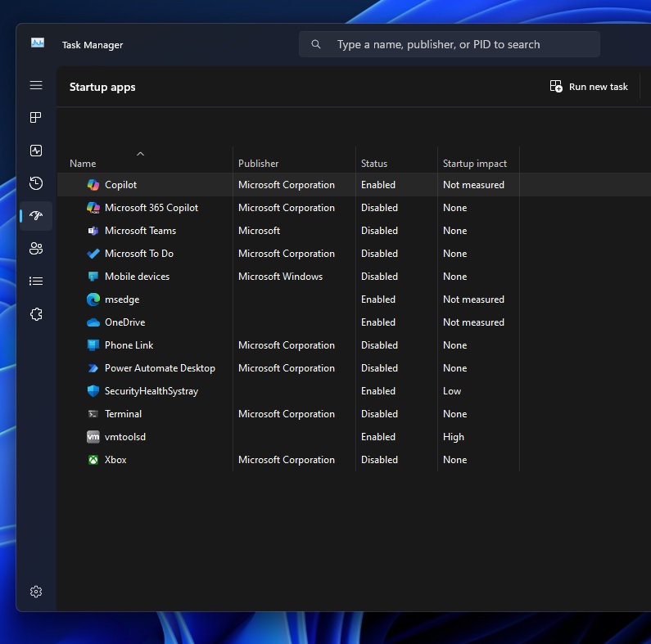Click the Xbox app icon

(x=93, y=460)
